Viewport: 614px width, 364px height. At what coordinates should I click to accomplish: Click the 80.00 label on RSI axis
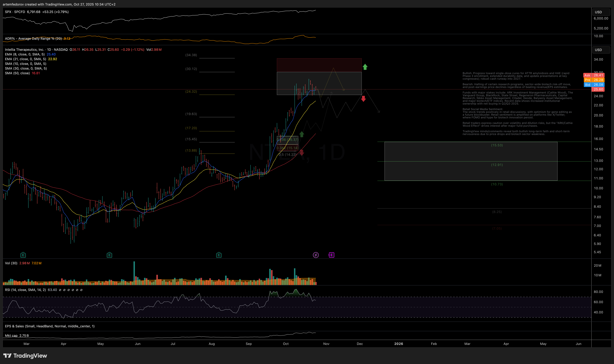click(x=598, y=292)
